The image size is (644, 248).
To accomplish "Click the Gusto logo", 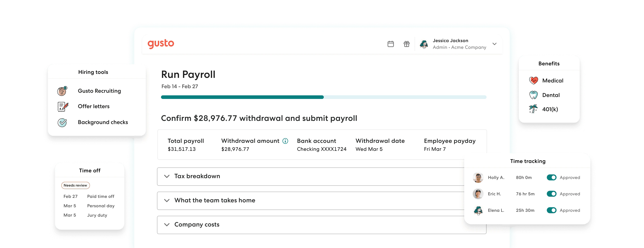I will click(x=161, y=44).
